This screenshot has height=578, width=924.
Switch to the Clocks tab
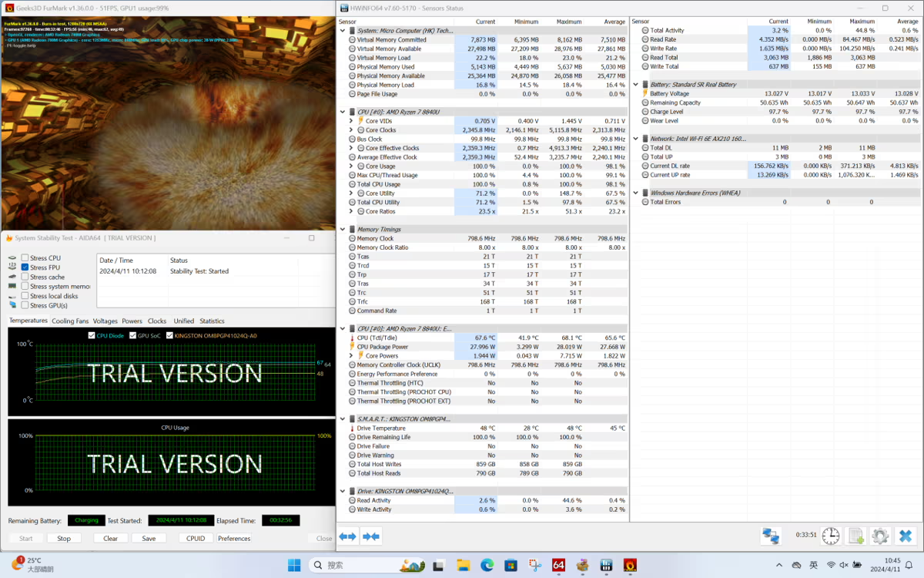(x=157, y=321)
